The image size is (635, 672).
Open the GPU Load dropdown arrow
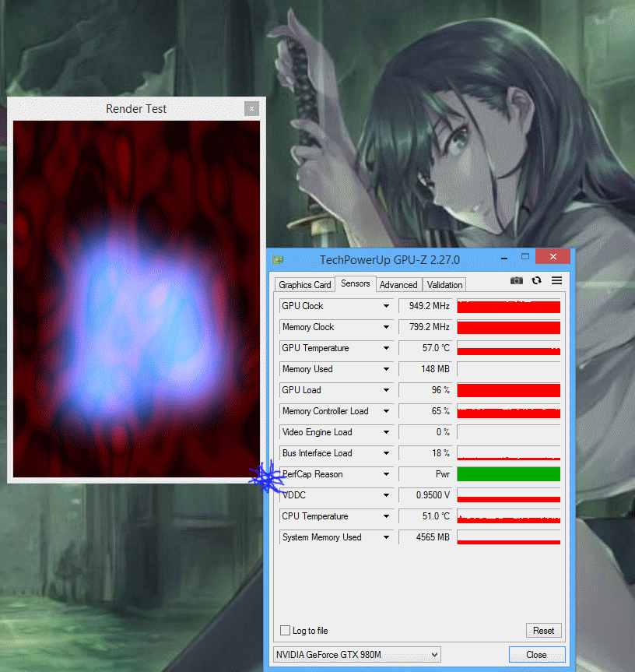386,390
